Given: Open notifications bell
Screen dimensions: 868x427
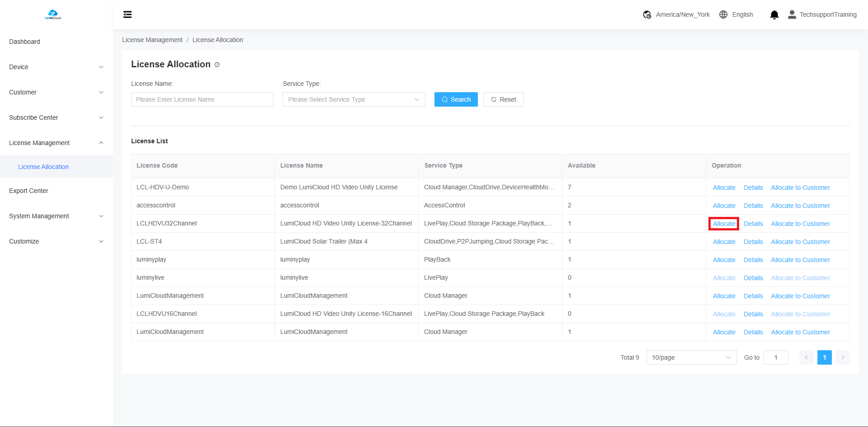Looking at the screenshot, I should pos(774,15).
